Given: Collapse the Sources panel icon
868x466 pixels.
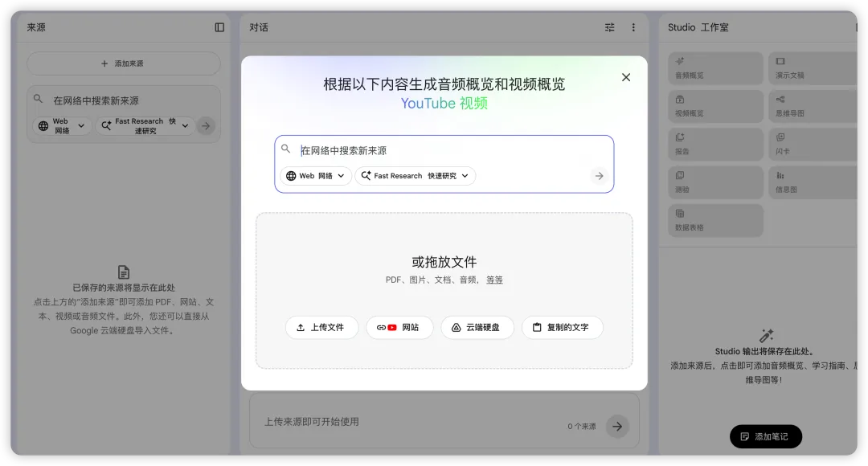Looking at the screenshot, I should [x=219, y=27].
